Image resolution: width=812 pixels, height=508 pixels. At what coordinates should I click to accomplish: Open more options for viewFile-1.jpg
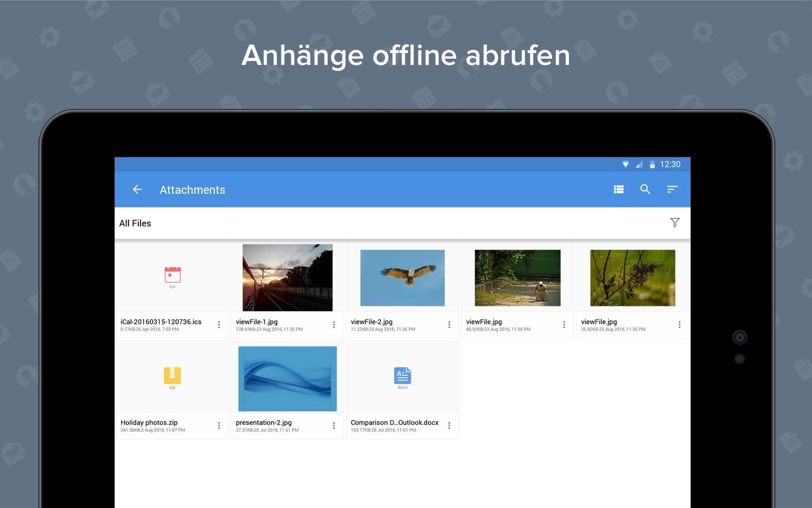click(334, 325)
